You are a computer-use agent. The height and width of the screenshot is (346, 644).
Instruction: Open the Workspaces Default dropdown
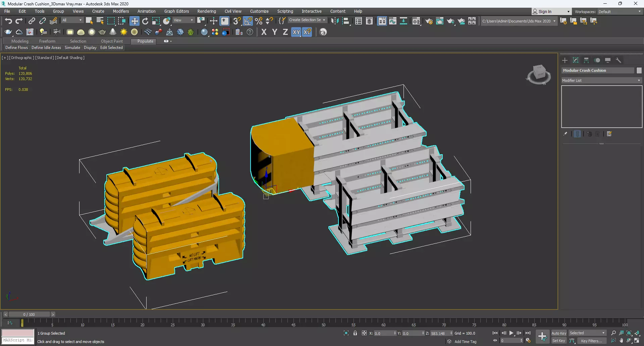[x=620, y=12]
